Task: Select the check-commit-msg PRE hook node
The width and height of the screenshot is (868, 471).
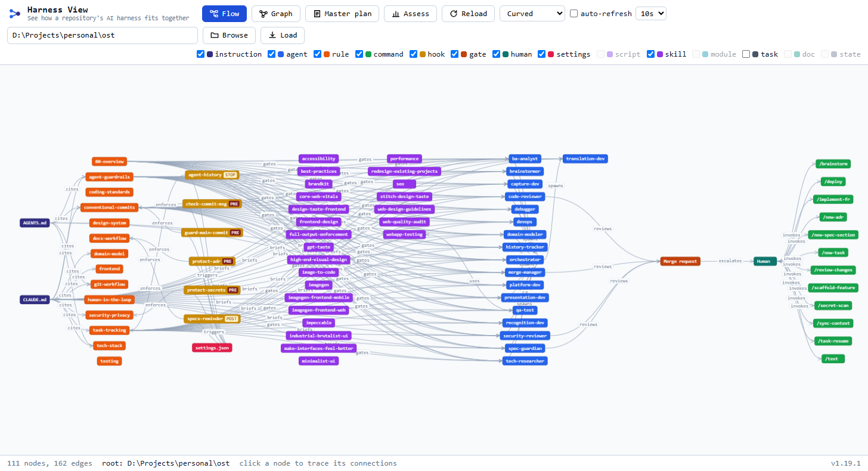Action: [x=212, y=204]
